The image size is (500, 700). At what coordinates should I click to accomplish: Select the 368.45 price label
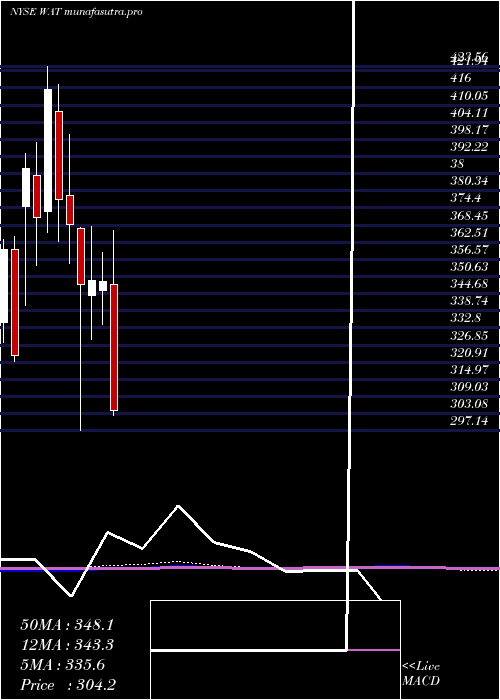pyautogui.click(x=469, y=215)
